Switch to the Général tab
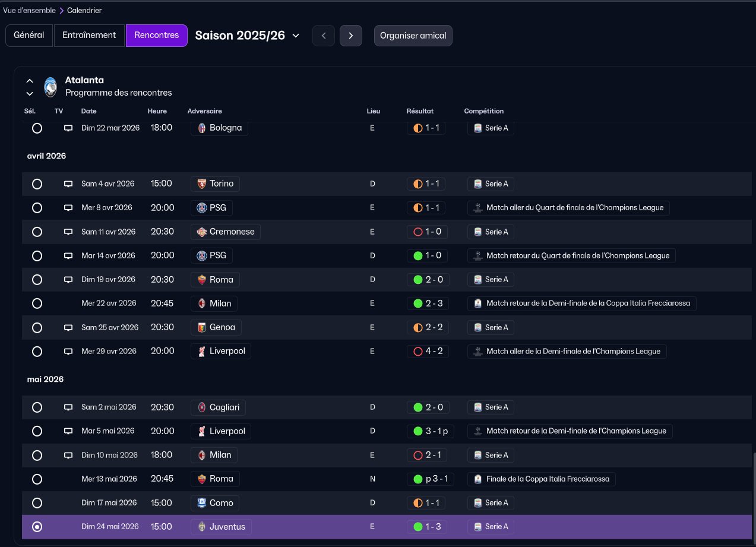This screenshot has height=547, width=756. coord(29,36)
